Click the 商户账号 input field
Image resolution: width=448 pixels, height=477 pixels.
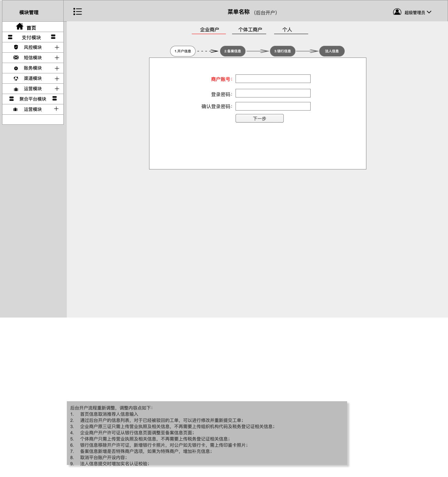coord(273,79)
